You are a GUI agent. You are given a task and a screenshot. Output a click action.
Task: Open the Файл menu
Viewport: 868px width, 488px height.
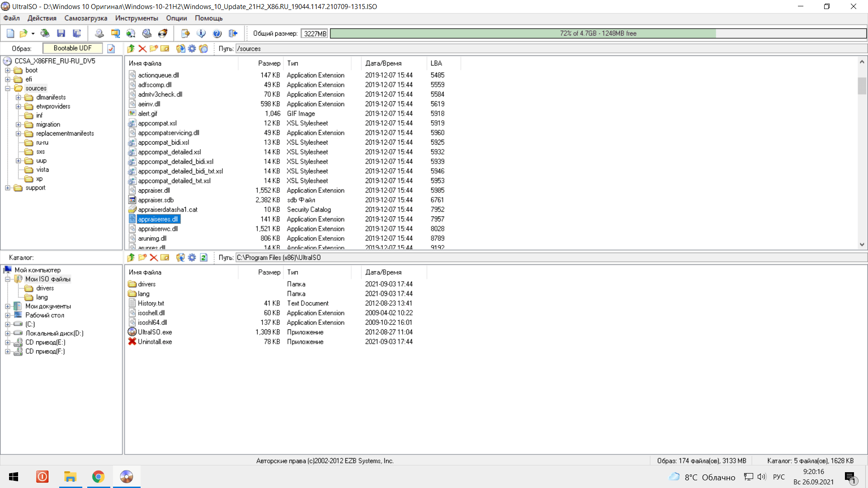(11, 18)
